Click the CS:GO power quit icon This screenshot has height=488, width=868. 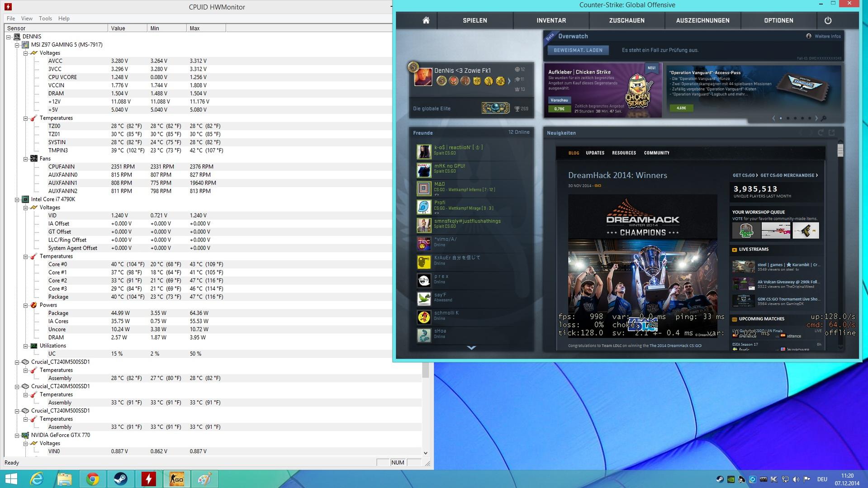point(828,20)
